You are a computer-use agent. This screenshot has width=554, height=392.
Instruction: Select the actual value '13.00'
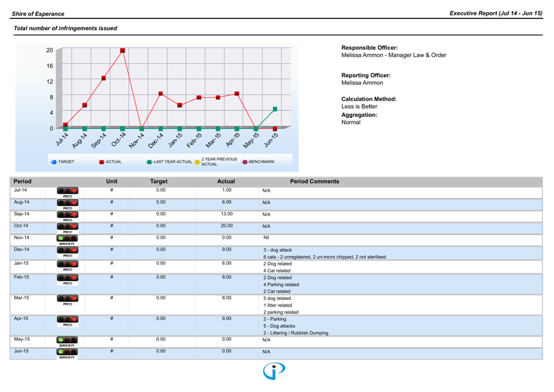click(x=227, y=214)
